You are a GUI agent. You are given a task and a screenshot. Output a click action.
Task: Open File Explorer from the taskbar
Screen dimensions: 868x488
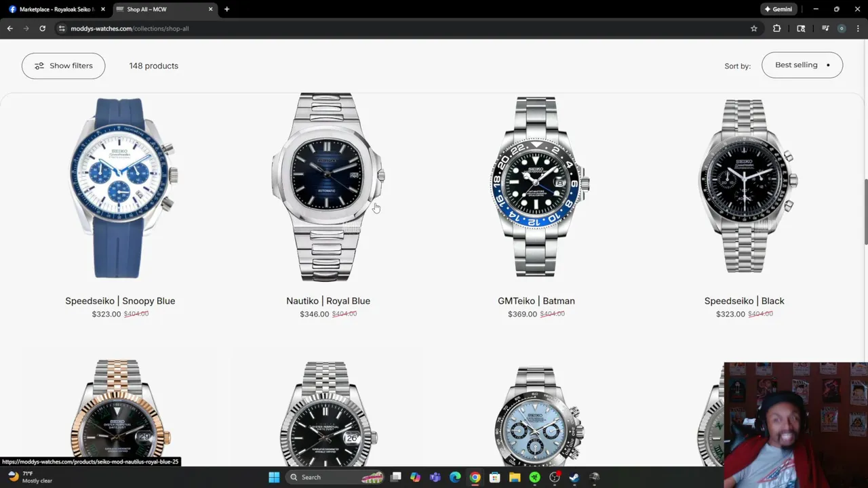point(515,477)
